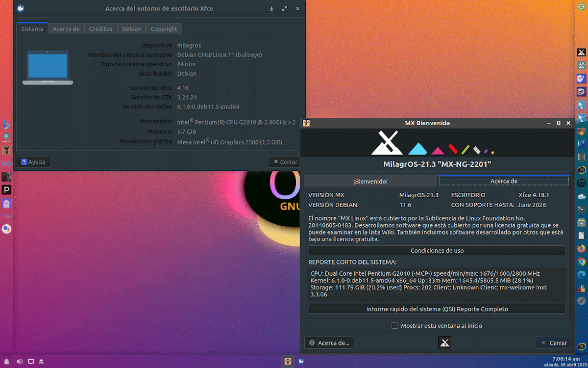
Task: Click 'Mesa Intel® HD Graphics 2500 (1,5 GiB)' text
Action: point(229,142)
